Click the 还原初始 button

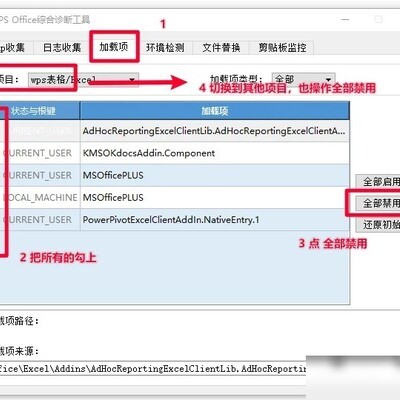point(378,225)
